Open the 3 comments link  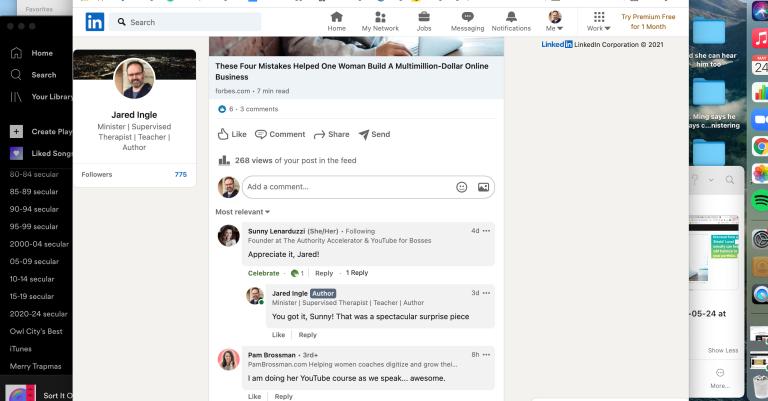pos(259,109)
